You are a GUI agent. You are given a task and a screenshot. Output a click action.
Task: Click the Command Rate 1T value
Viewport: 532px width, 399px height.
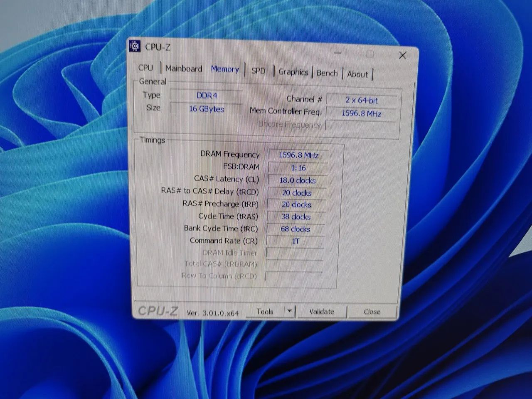(295, 241)
